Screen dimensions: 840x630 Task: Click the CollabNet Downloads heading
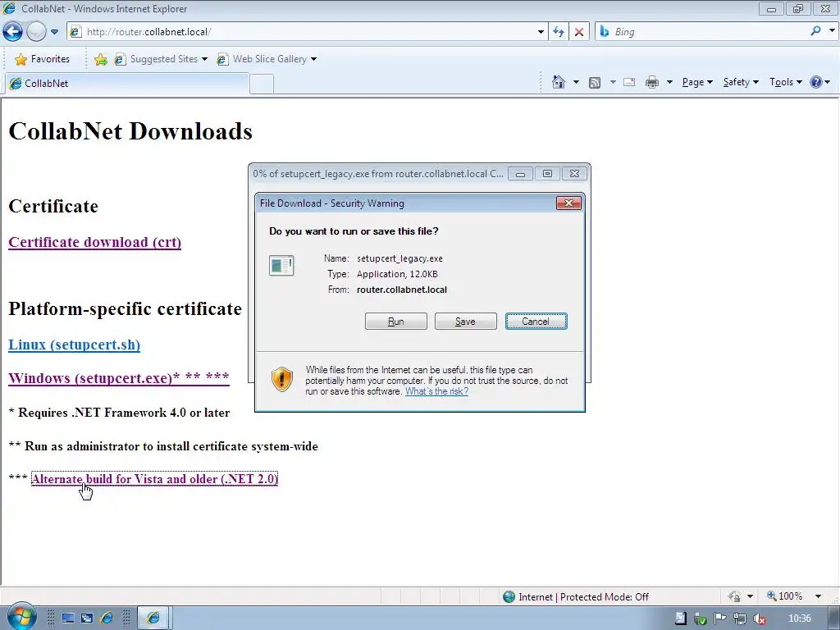(x=130, y=131)
